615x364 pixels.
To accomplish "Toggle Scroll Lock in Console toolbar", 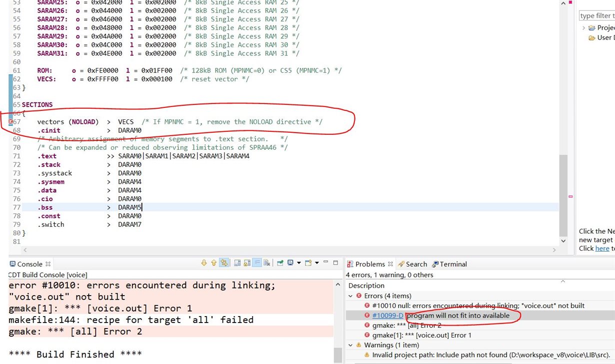I will pos(247,263).
